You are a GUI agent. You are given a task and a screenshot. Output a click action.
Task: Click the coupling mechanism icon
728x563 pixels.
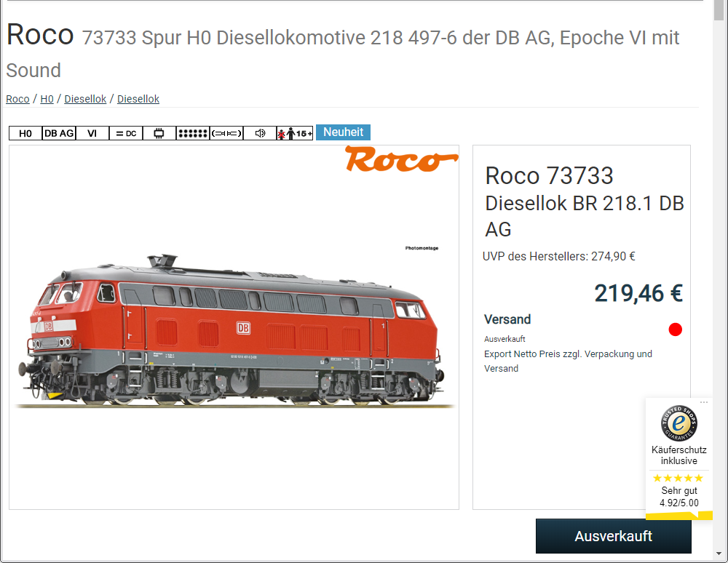pos(226,134)
